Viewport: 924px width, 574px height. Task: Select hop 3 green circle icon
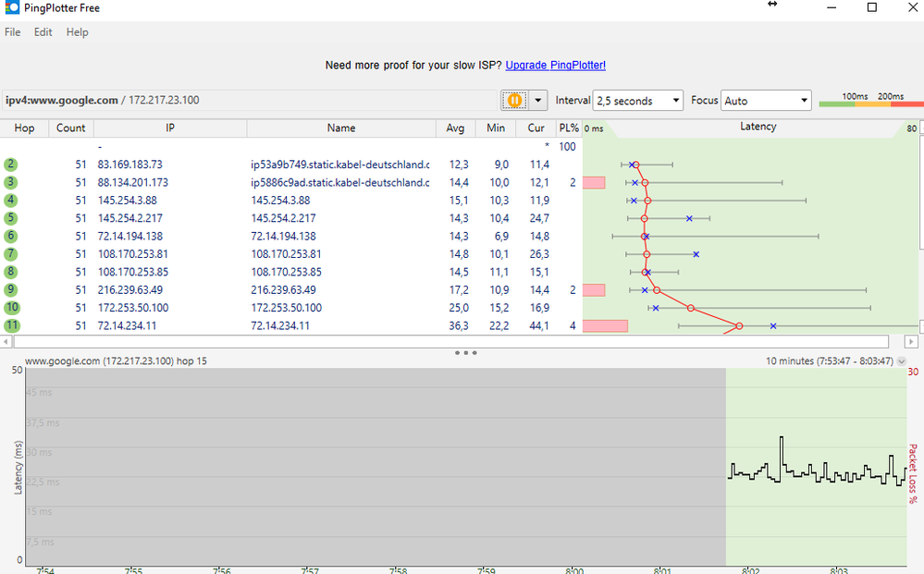(10, 182)
